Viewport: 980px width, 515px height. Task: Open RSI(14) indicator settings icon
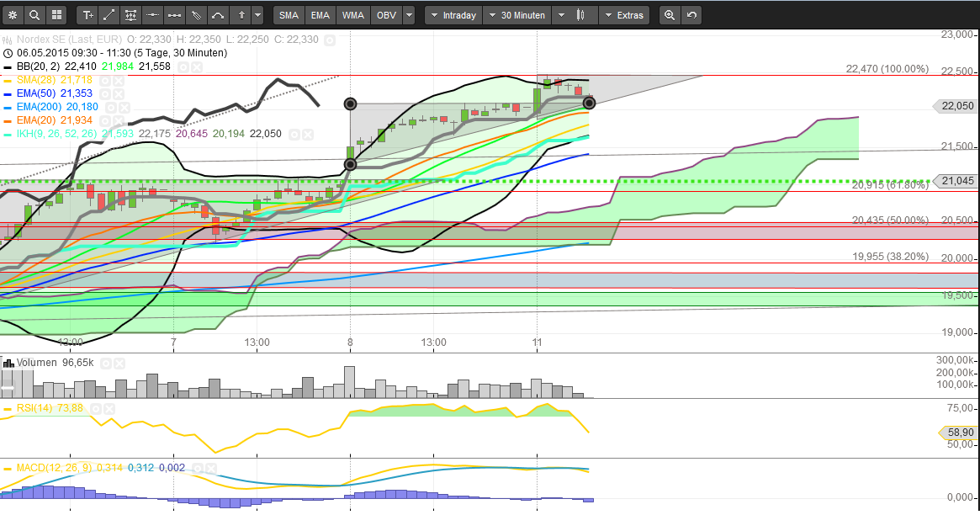(96, 409)
